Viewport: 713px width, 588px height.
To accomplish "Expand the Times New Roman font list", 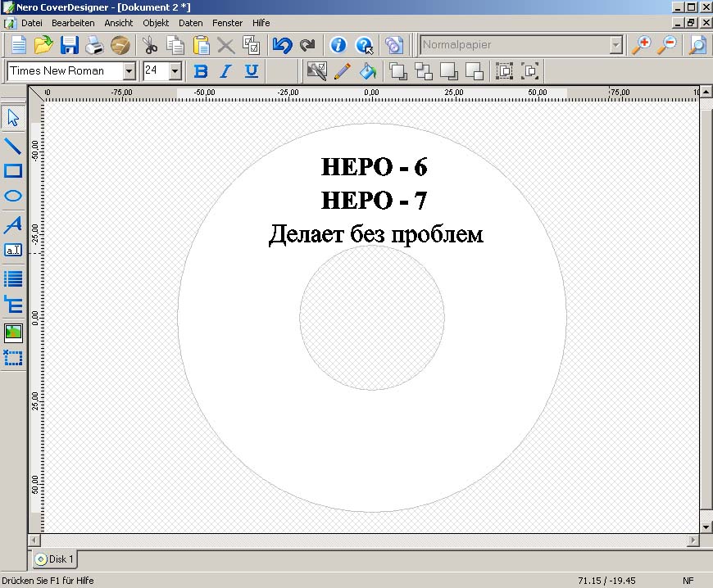I will [129, 71].
